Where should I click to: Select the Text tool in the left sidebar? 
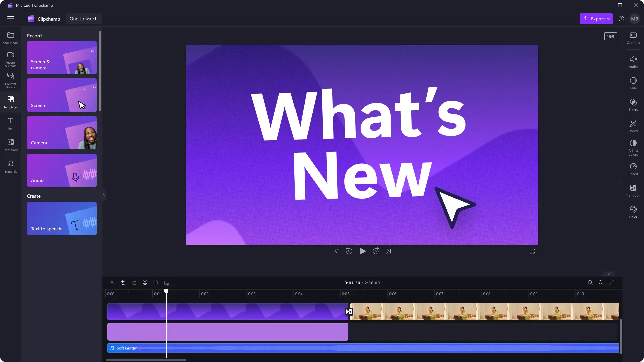(10, 124)
